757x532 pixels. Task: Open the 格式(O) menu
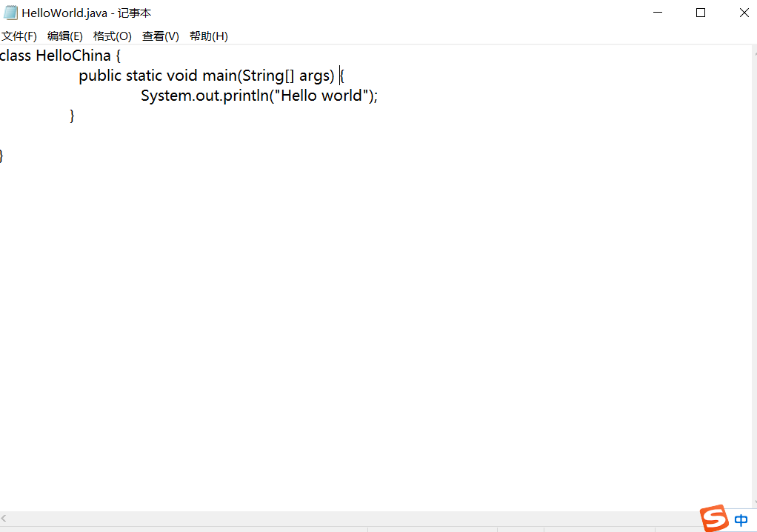[x=112, y=36]
